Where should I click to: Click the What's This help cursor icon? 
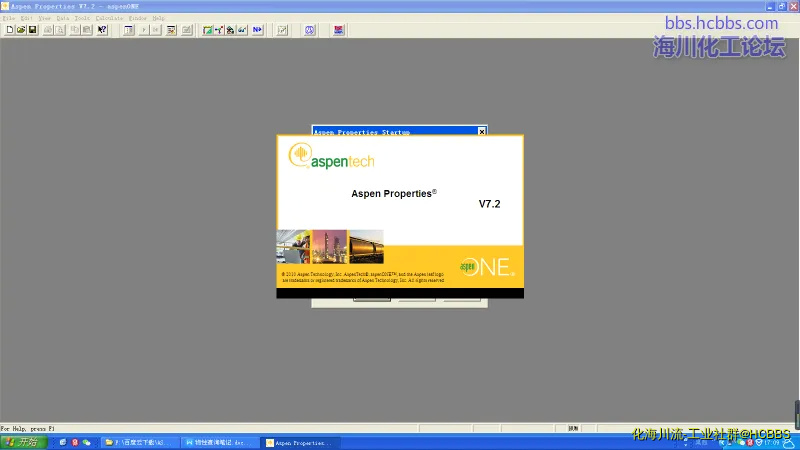[102, 30]
